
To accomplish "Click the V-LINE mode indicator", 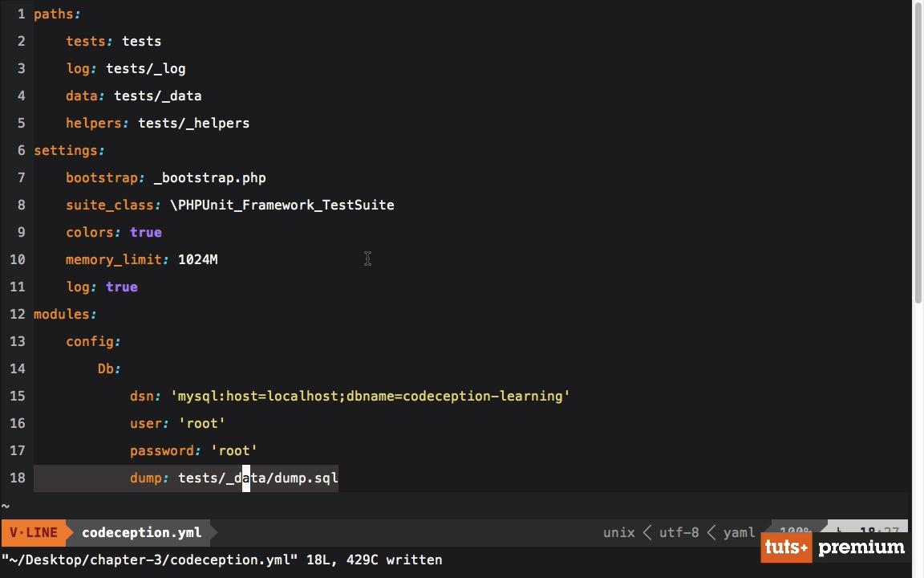I will click(x=34, y=532).
